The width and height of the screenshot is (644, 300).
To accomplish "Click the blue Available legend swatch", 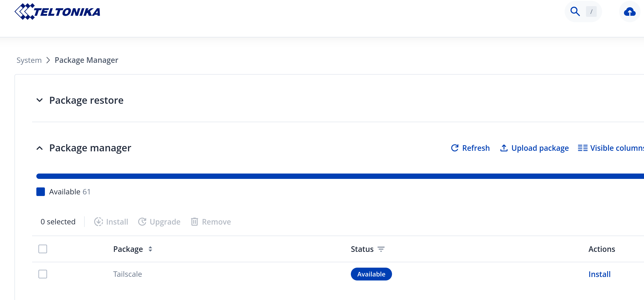I will click(41, 192).
